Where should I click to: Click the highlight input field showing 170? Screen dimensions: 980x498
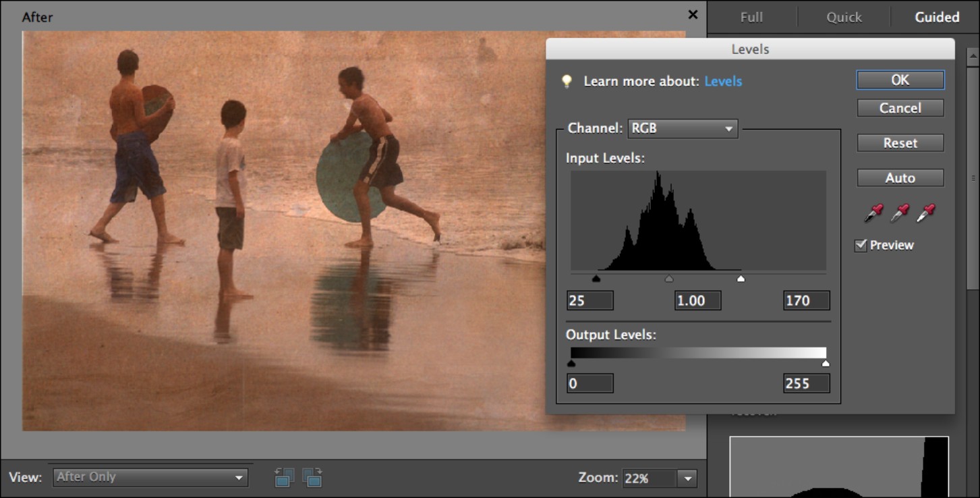(x=807, y=300)
